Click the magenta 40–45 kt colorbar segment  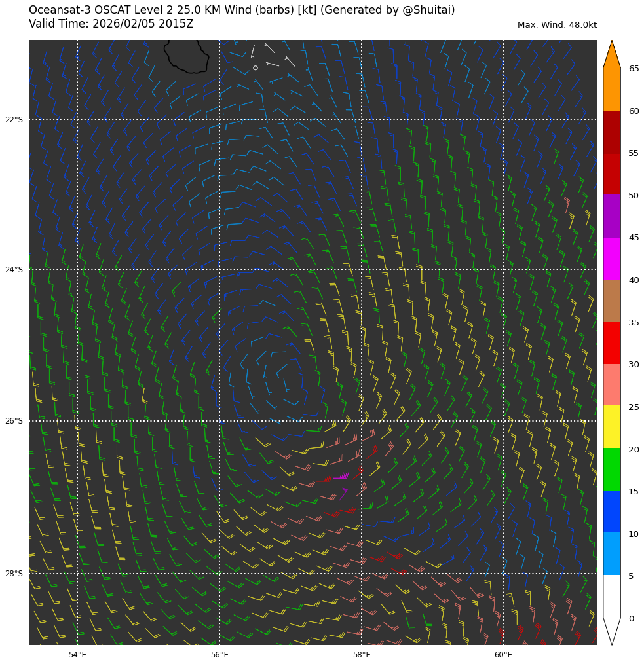point(611,259)
